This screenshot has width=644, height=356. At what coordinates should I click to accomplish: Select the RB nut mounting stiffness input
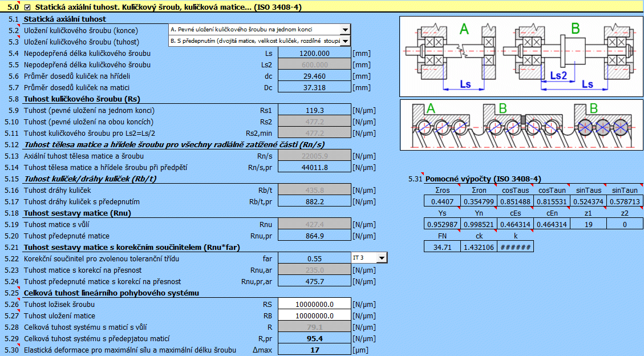click(x=315, y=315)
